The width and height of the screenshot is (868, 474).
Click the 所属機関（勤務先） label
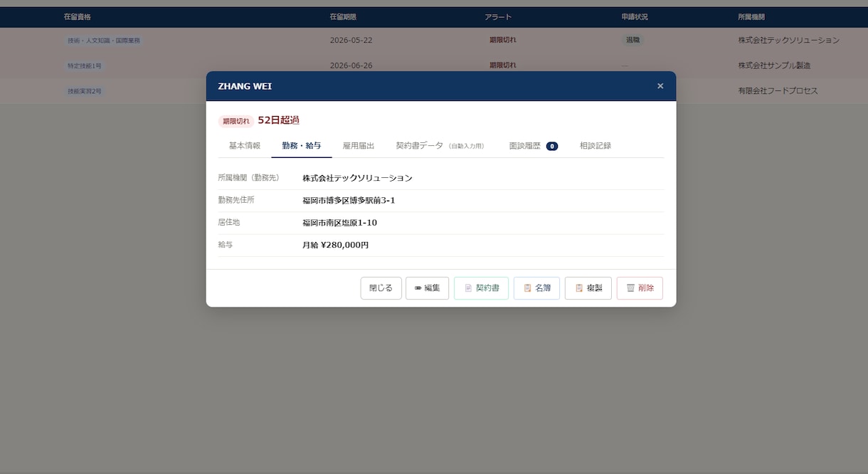click(x=249, y=178)
